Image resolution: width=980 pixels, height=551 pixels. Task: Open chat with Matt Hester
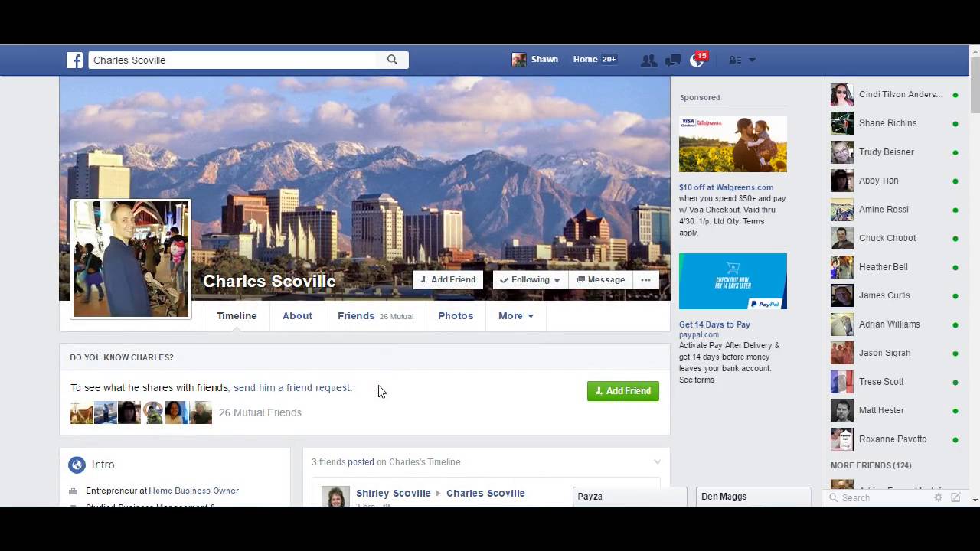(895, 410)
